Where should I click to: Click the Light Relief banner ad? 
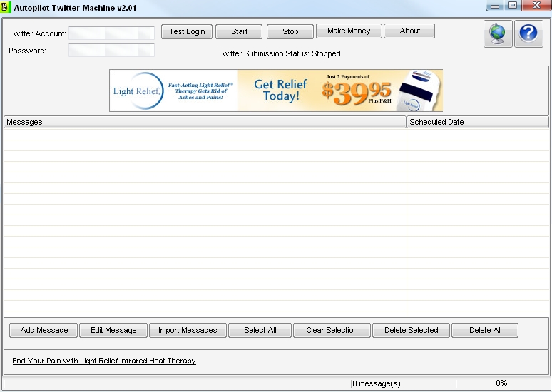tap(276, 91)
